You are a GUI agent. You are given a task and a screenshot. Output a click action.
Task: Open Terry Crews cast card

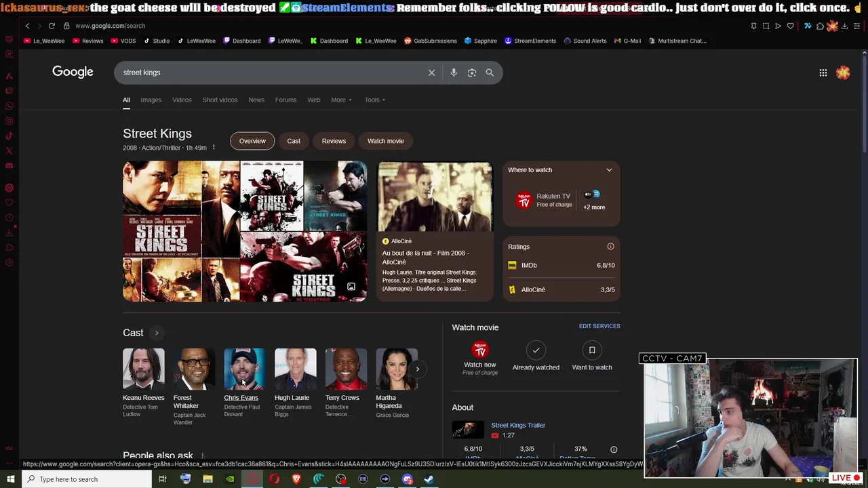346,384
